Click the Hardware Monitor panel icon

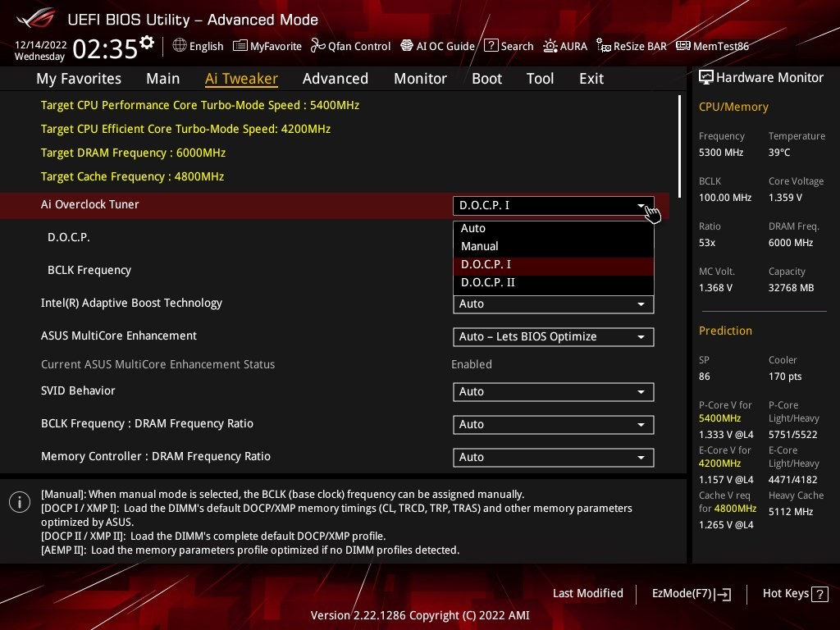pos(706,77)
